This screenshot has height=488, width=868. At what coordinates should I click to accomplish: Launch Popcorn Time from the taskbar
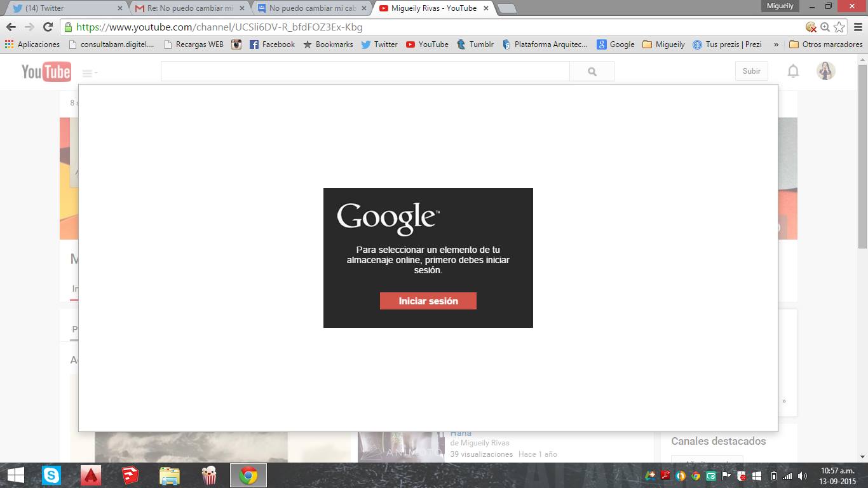tap(209, 475)
